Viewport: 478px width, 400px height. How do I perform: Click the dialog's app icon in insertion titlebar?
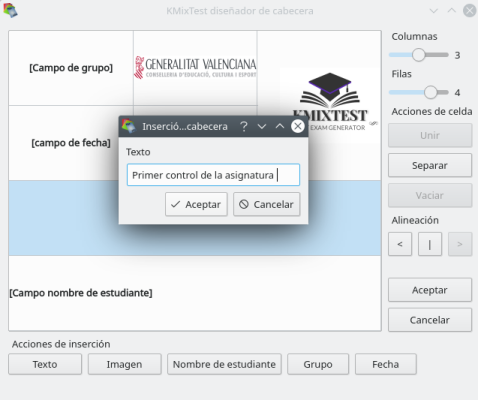(x=129, y=126)
